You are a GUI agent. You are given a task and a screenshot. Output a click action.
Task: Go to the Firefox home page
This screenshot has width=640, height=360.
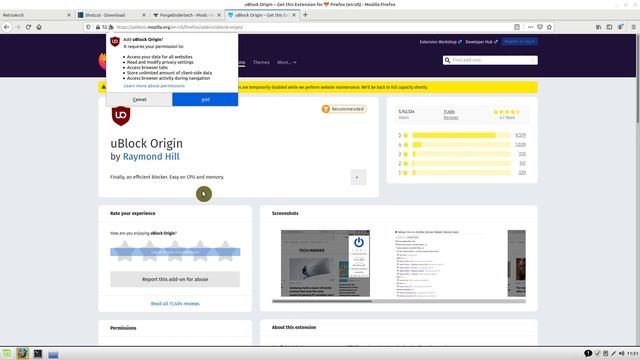tap(39, 27)
